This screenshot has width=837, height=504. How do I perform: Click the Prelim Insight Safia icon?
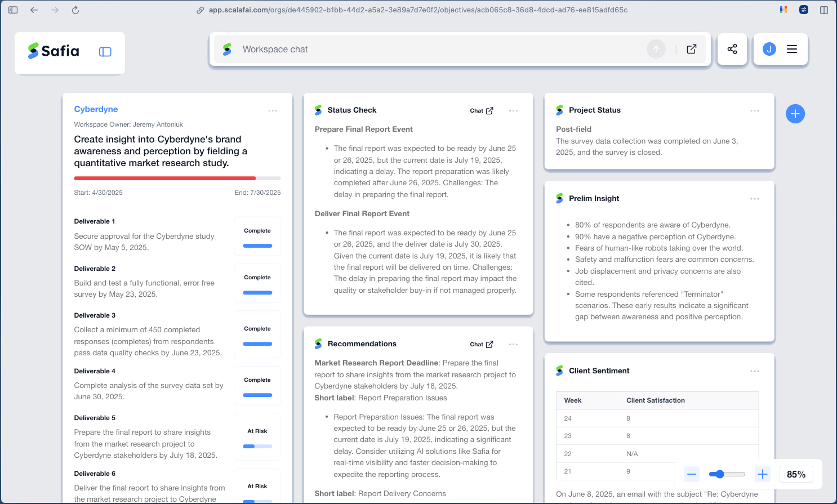tap(559, 198)
